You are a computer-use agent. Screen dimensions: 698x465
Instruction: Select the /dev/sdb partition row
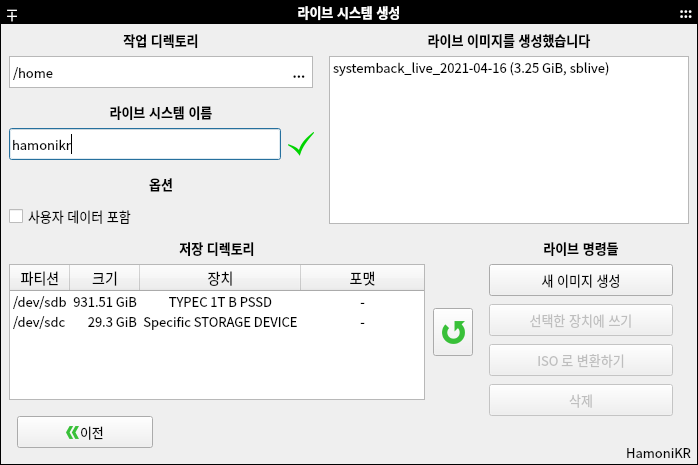(x=217, y=302)
